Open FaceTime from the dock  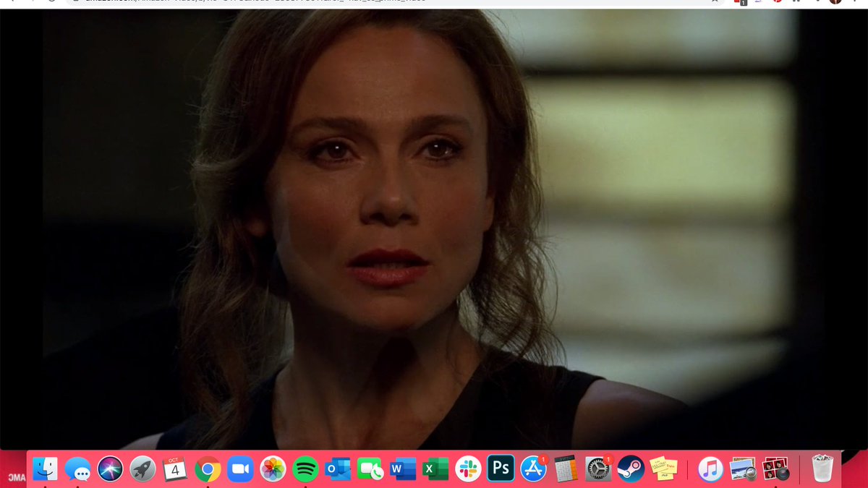coord(370,469)
